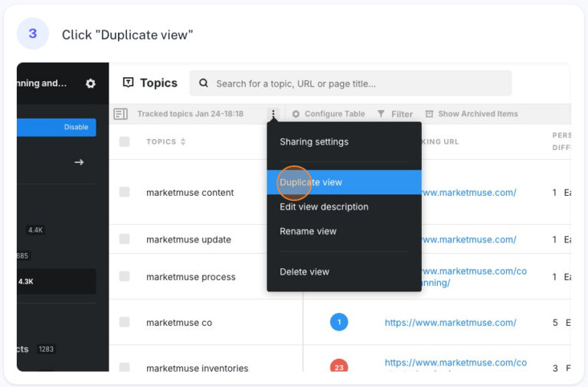Check the marketmuse process row checkbox

click(125, 276)
